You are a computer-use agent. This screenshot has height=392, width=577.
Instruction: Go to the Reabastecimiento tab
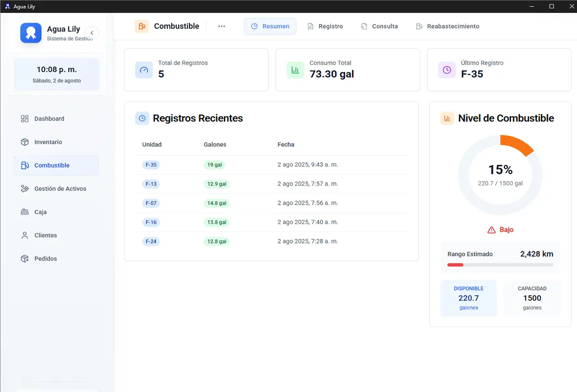pos(448,26)
